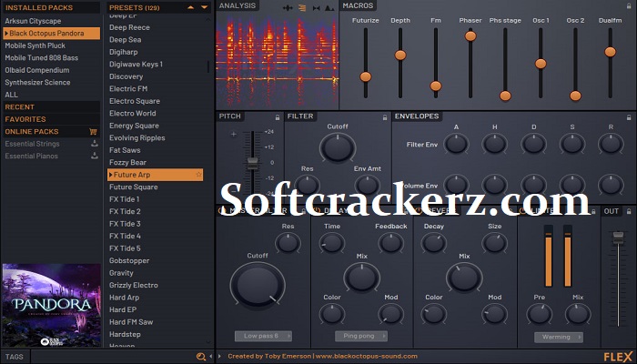Open the Warming limiter type dropdown
Screen dimensions: 637x364
[559, 337]
